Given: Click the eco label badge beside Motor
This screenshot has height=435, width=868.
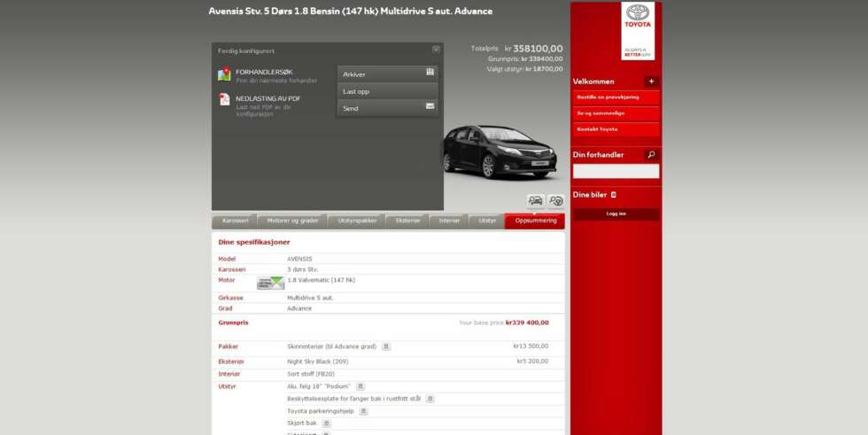Looking at the screenshot, I should click(x=271, y=284).
